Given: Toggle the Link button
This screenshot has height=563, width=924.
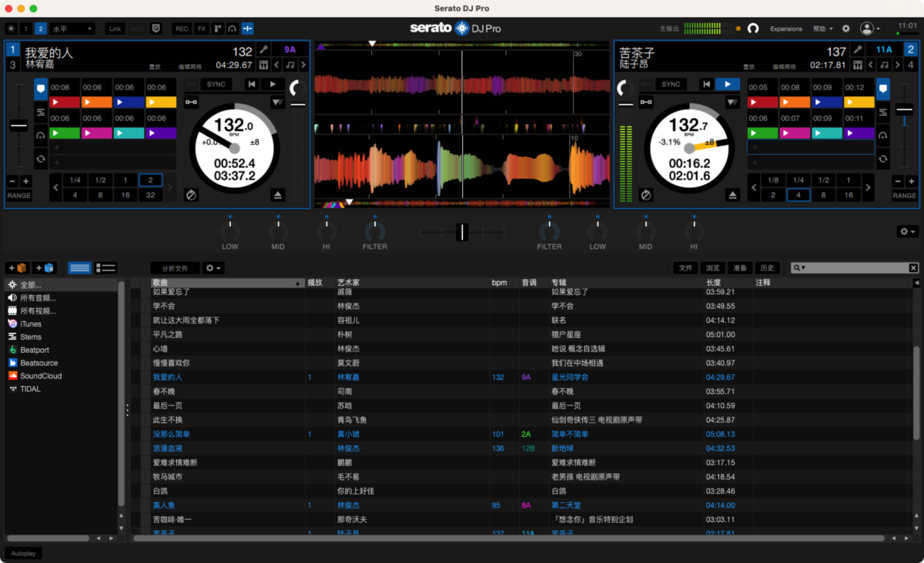Looking at the screenshot, I should [x=115, y=28].
